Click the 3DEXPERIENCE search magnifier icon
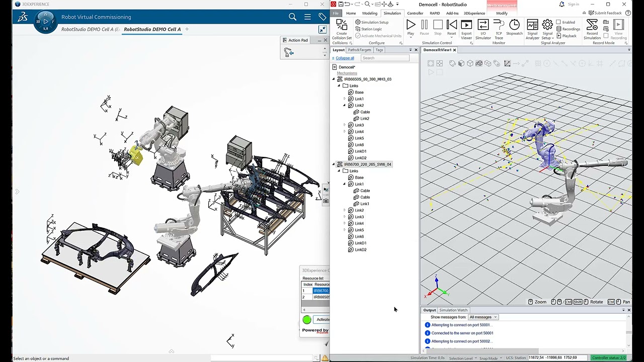Image resolution: width=644 pixels, height=362 pixels. [x=292, y=17]
